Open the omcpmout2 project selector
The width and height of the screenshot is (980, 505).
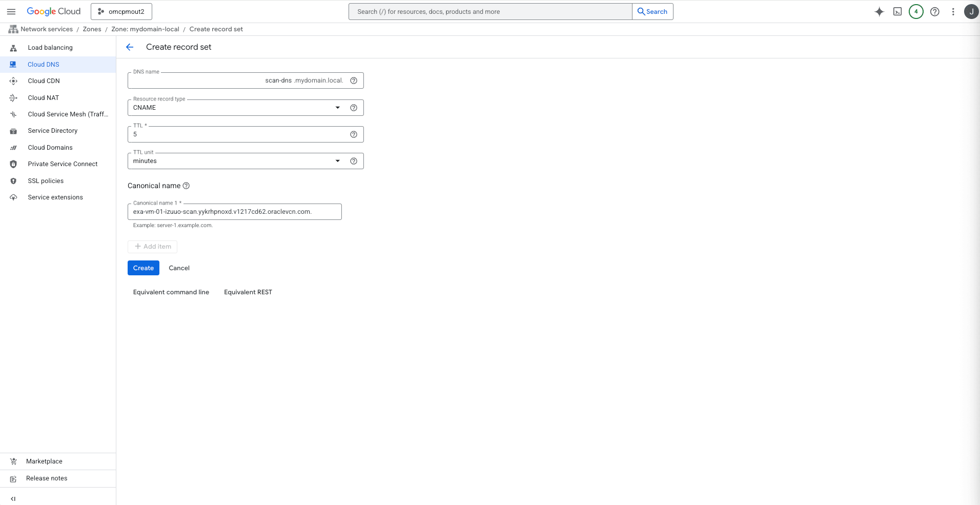(x=121, y=11)
